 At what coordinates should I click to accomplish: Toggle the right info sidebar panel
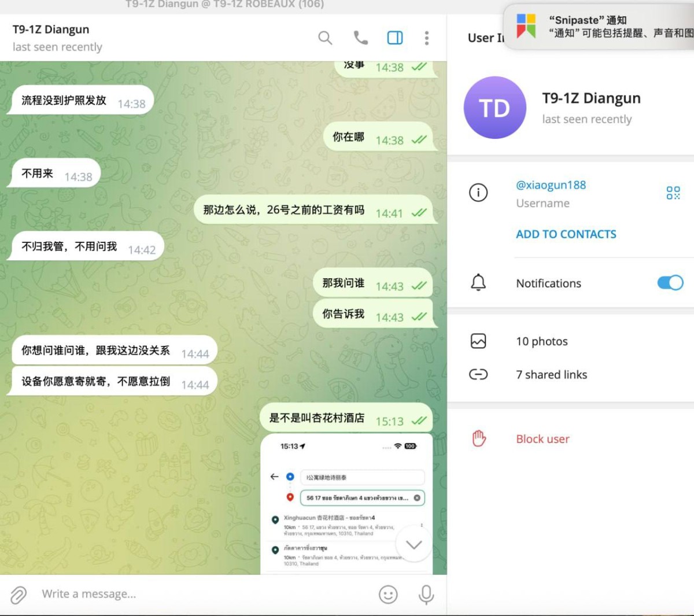click(x=395, y=38)
